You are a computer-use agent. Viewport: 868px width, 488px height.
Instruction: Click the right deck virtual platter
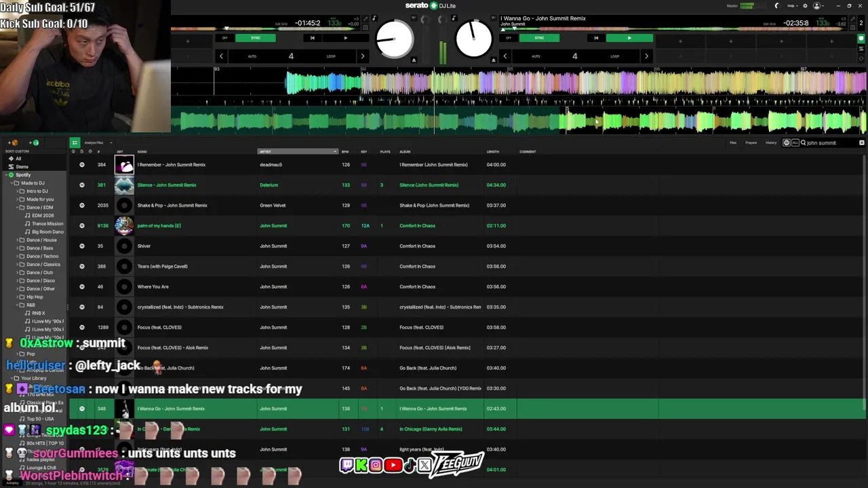(x=474, y=39)
